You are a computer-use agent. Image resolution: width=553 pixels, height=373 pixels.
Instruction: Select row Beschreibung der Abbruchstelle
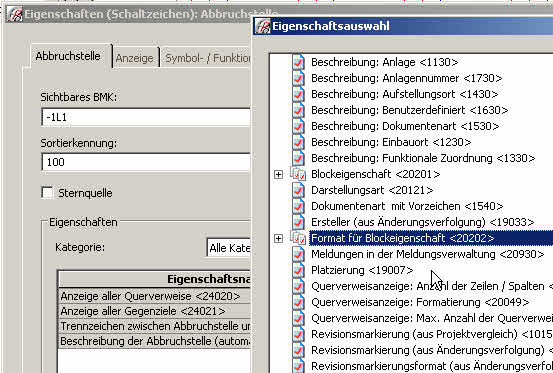(x=155, y=341)
